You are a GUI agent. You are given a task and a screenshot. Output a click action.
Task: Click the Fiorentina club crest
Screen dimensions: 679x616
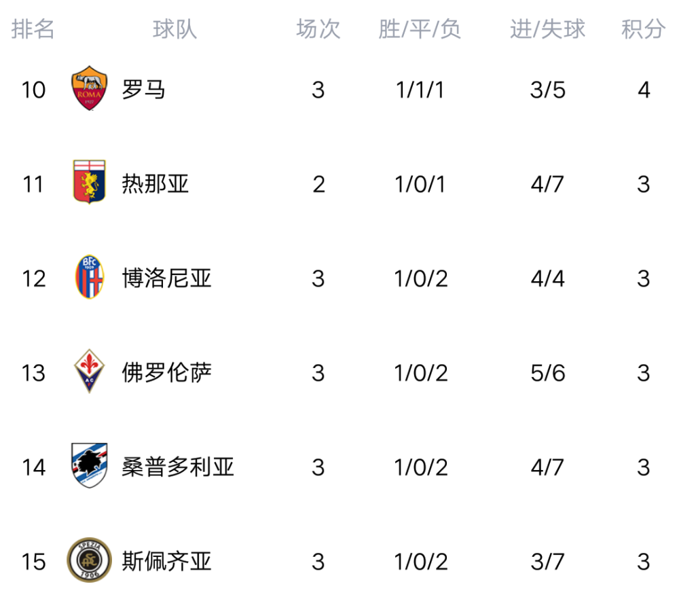[90, 372]
